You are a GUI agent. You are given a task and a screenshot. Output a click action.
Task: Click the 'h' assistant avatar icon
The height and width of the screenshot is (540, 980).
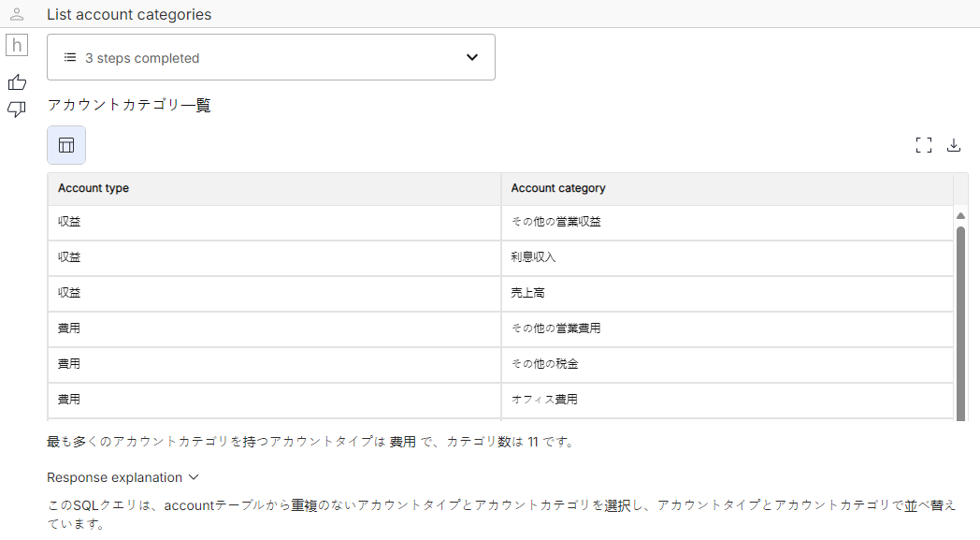point(16,44)
